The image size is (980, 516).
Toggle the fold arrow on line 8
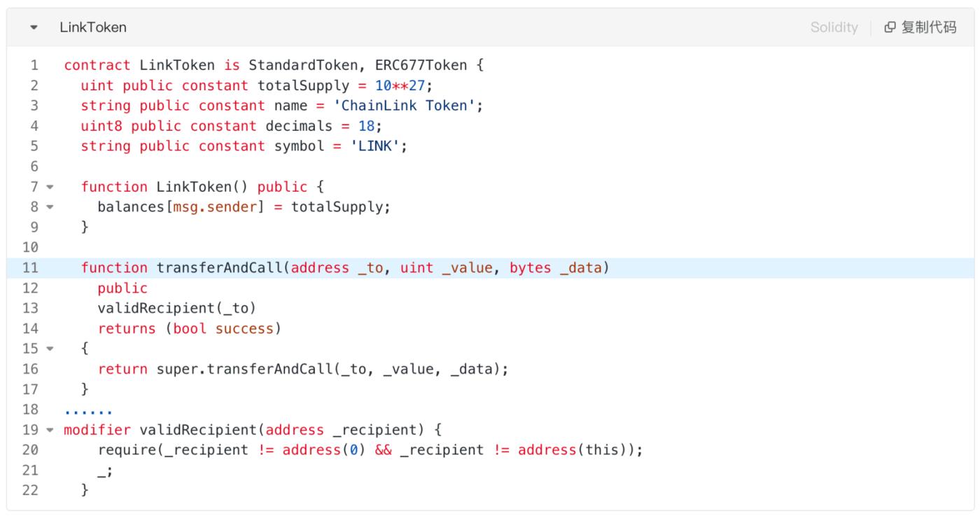pos(49,207)
